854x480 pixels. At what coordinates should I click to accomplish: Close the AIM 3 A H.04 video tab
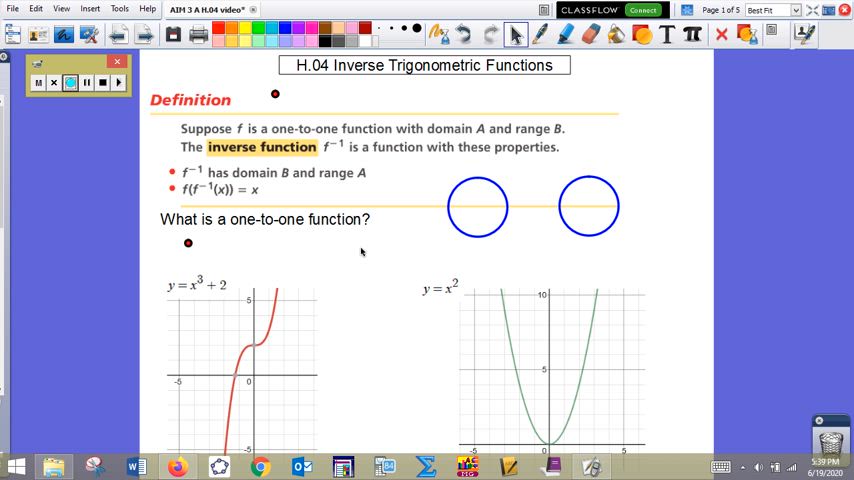(253, 10)
